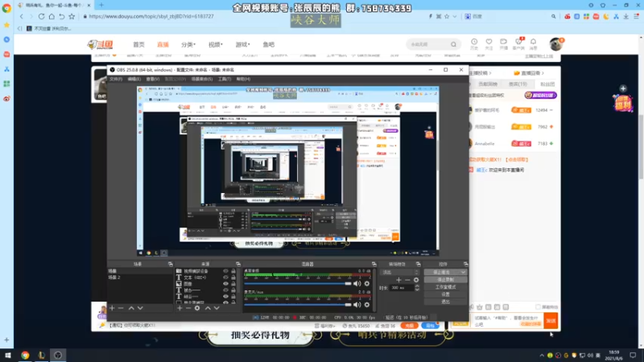Image resolution: width=644 pixels, height=362 pixels.
Task: Click transition duration spinner box
Action: (x=405, y=288)
